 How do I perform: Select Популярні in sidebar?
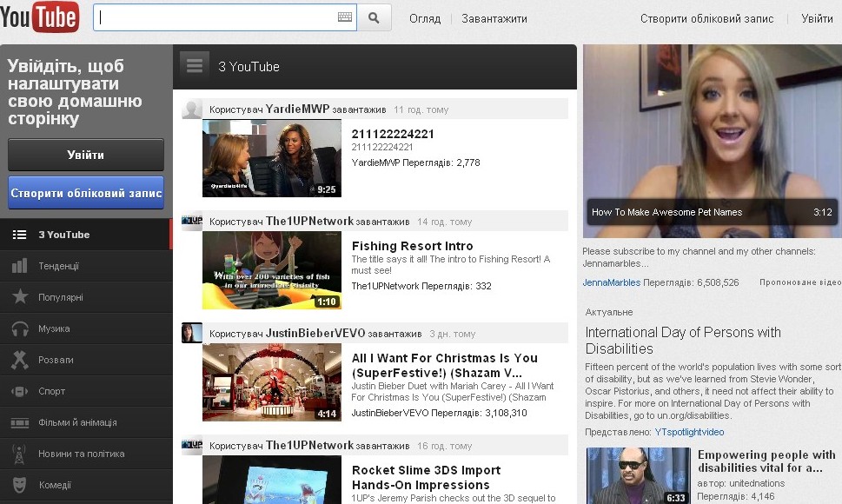pyautogui.click(x=86, y=297)
